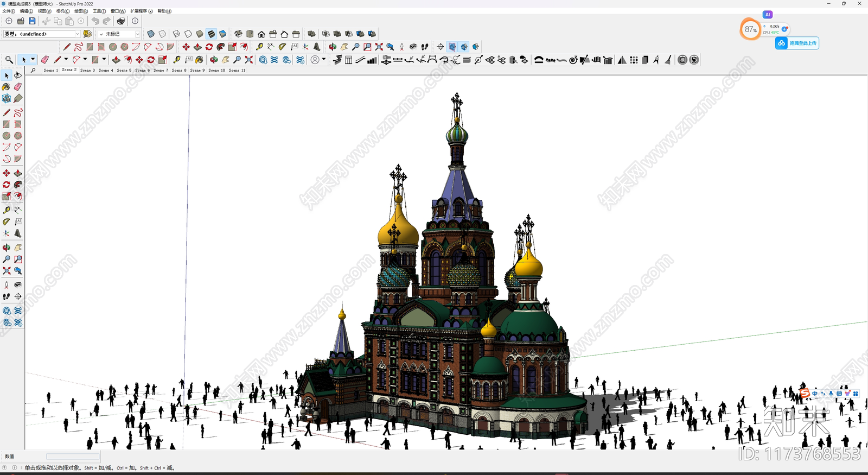Screen dimensions: 868x475
Task: Click the Subtract solid tool icon
Action: pos(349,34)
